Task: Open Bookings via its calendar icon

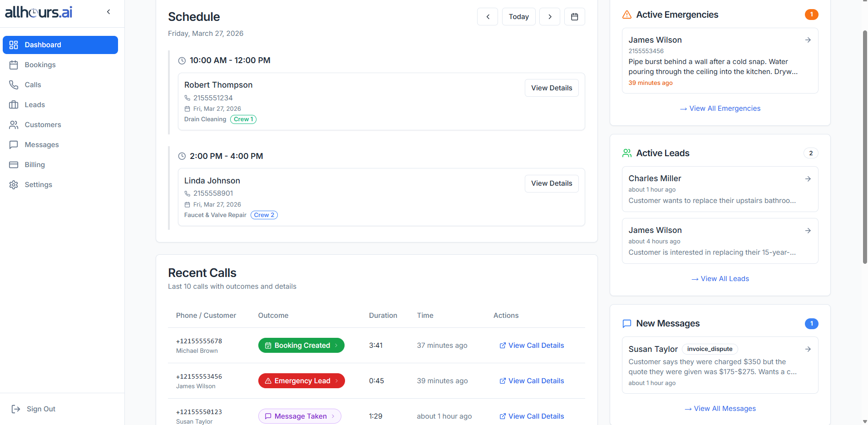Action: [14, 64]
